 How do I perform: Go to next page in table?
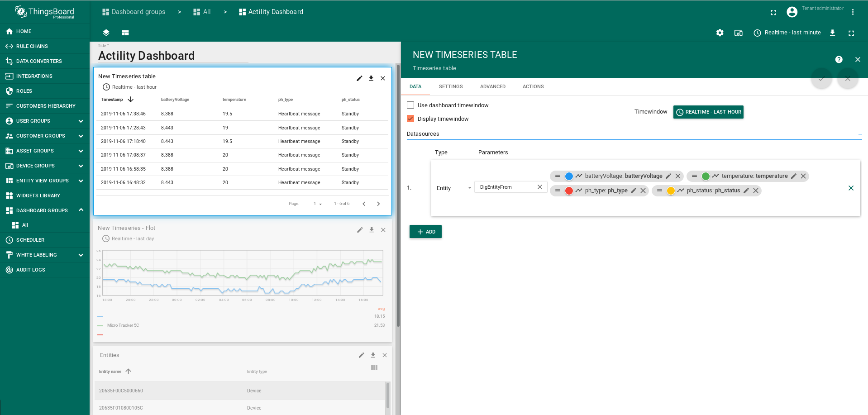[x=378, y=204]
